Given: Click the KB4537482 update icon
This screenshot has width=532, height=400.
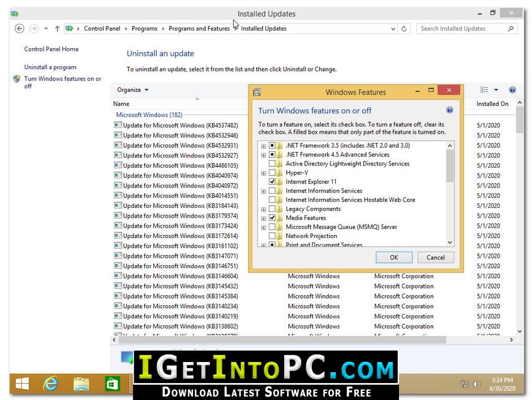Looking at the screenshot, I should click(x=118, y=125).
